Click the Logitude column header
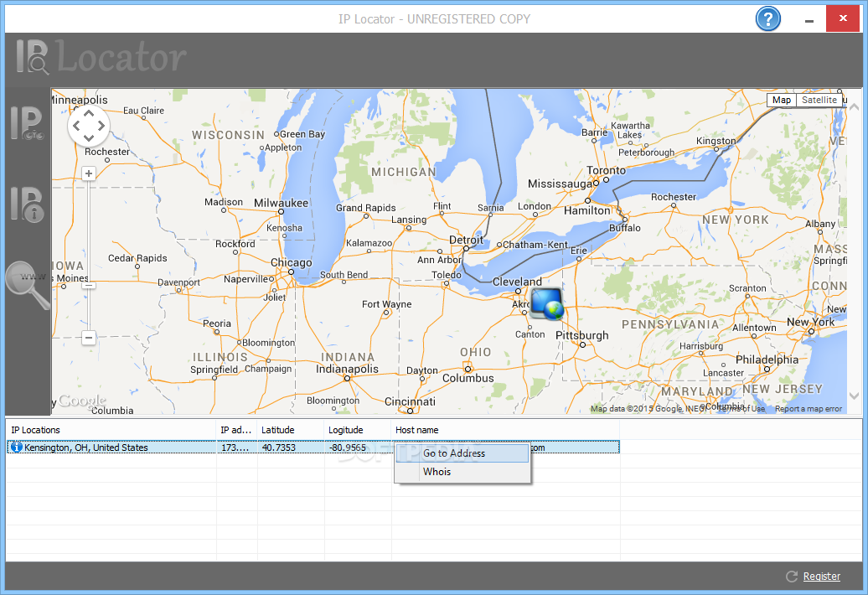 point(358,430)
